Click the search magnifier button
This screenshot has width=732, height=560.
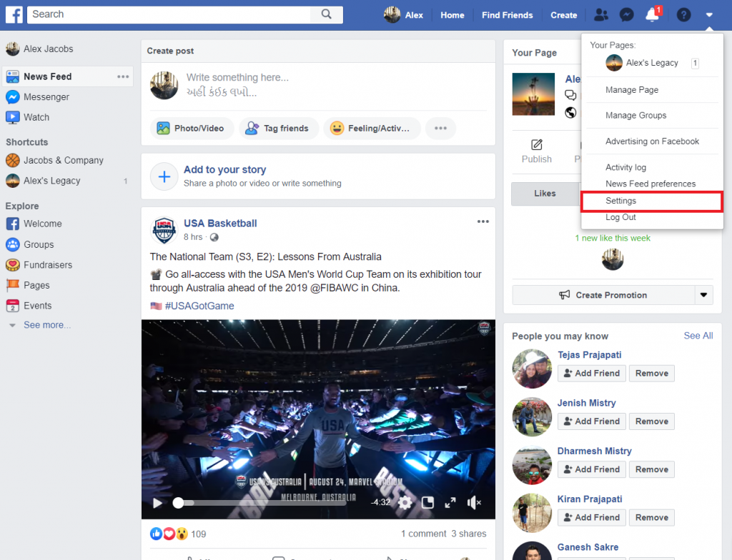coord(326,14)
